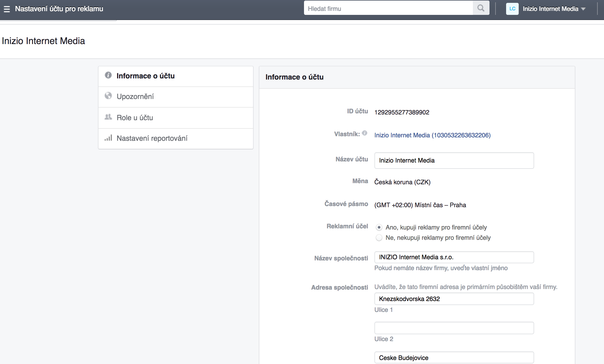This screenshot has width=604, height=364.
Task: Open the Role u účtu sidebar tab
Action: 176,118
